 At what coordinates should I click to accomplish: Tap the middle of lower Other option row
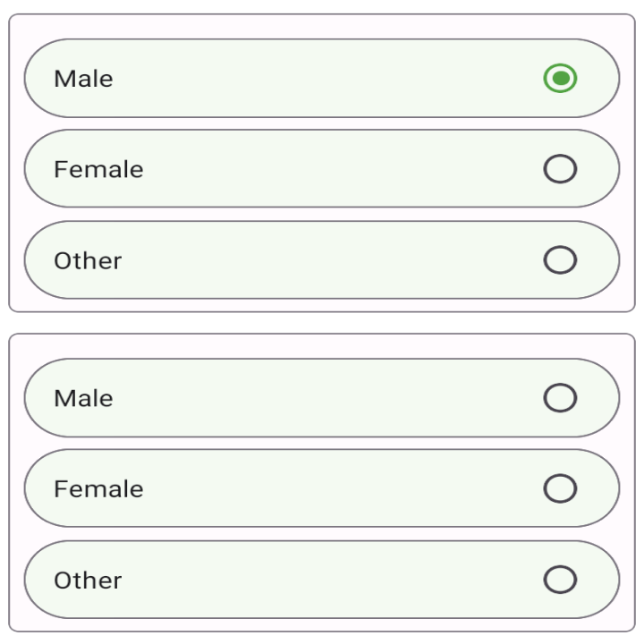point(322,580)
